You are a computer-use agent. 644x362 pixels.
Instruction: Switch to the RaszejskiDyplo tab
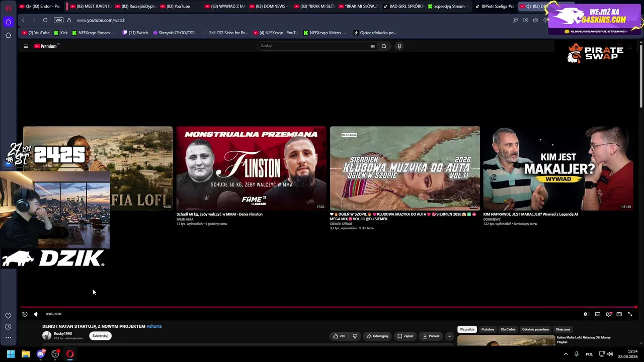pos(135,7)
